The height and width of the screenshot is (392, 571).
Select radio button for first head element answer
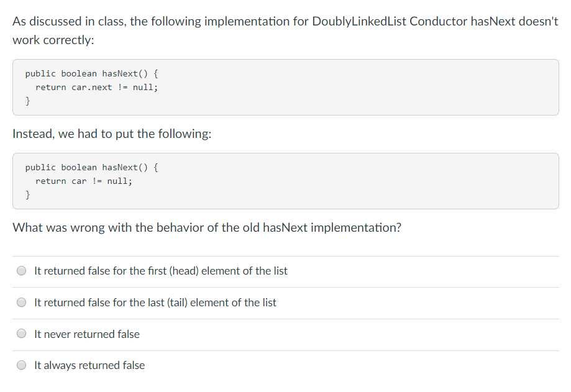(21, 270)
